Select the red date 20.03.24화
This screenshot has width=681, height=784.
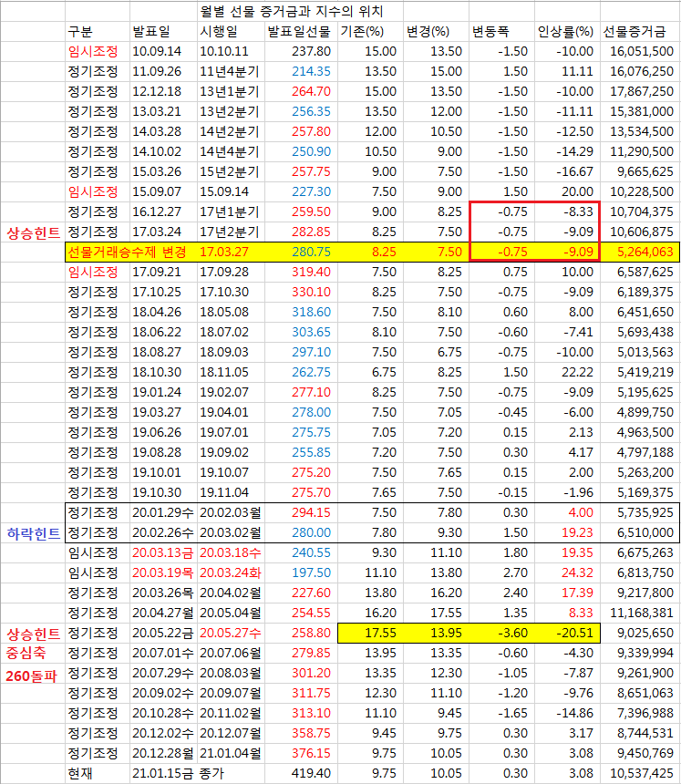pyautogui.click(x=230, y=573)
